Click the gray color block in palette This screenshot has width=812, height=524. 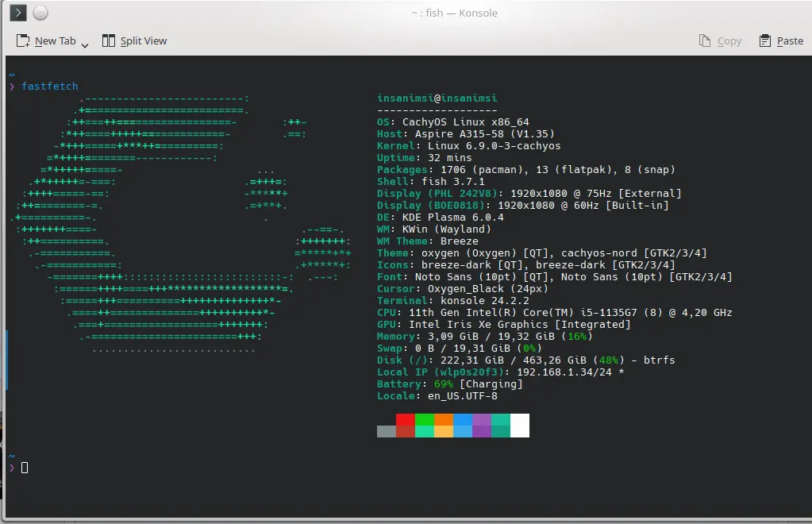(x=387, y=431)
